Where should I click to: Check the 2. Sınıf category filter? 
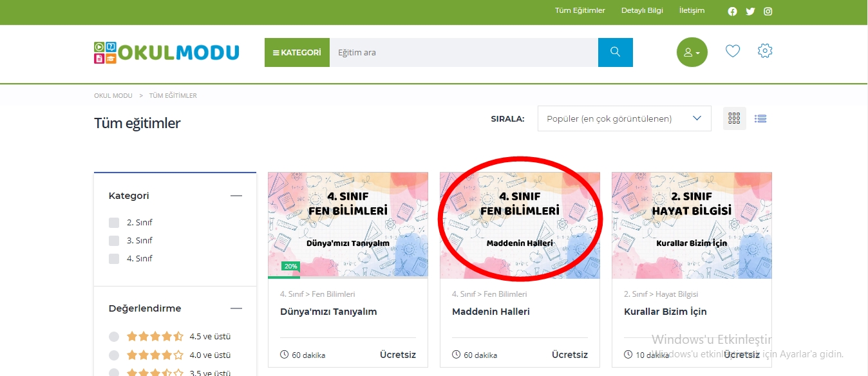[x=114, y=223]
